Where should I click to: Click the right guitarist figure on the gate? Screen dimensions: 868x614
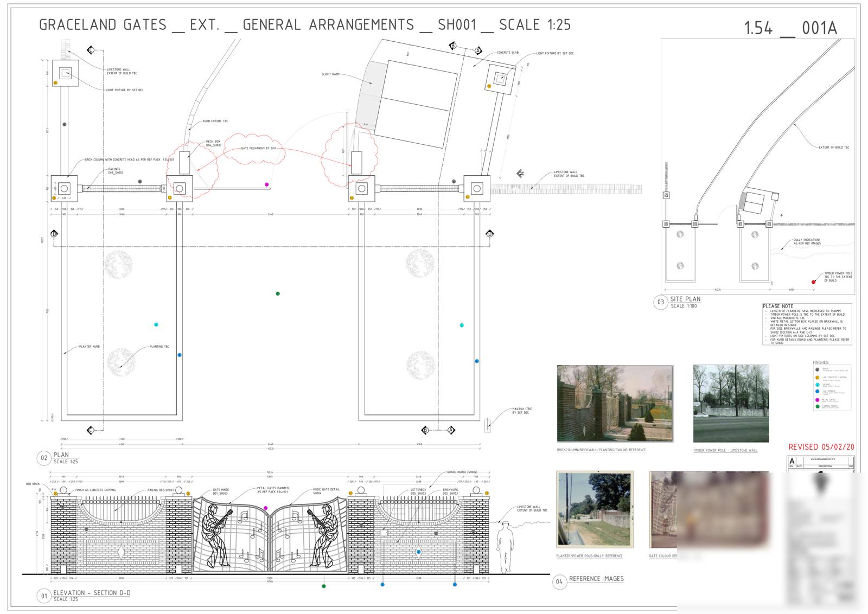click(324, 535)
